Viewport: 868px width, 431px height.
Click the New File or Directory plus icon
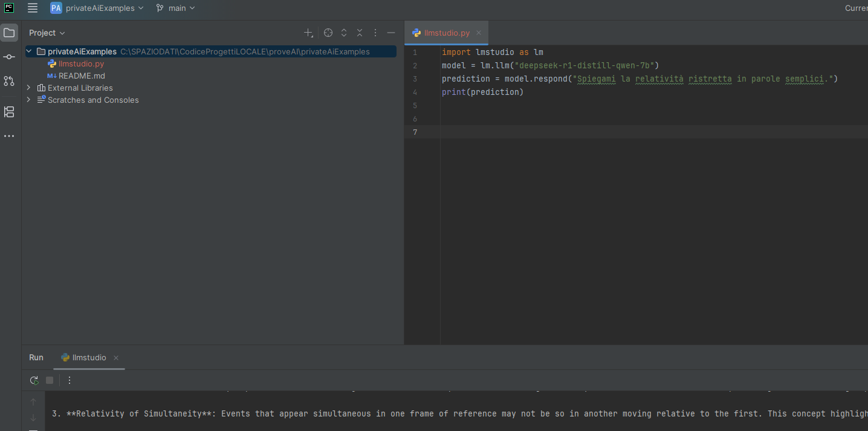(308, 33)
